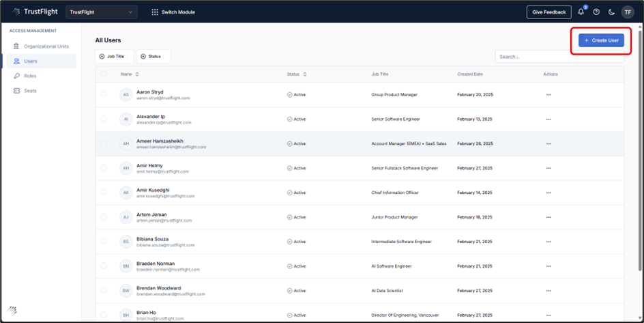Open actions menu for Ameer Hamzasheikh
This screenshot has height=323, width=644.
[548, 144]
